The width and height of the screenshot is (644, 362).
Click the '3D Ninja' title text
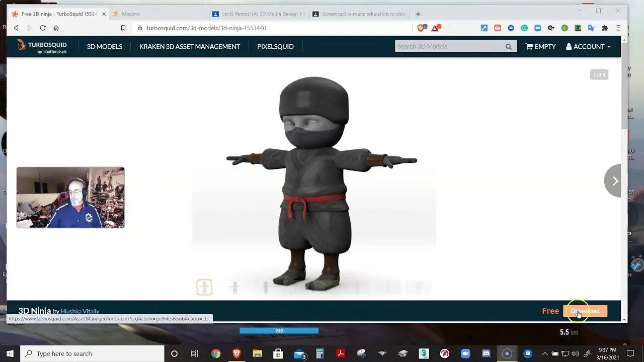coord(34,311)
